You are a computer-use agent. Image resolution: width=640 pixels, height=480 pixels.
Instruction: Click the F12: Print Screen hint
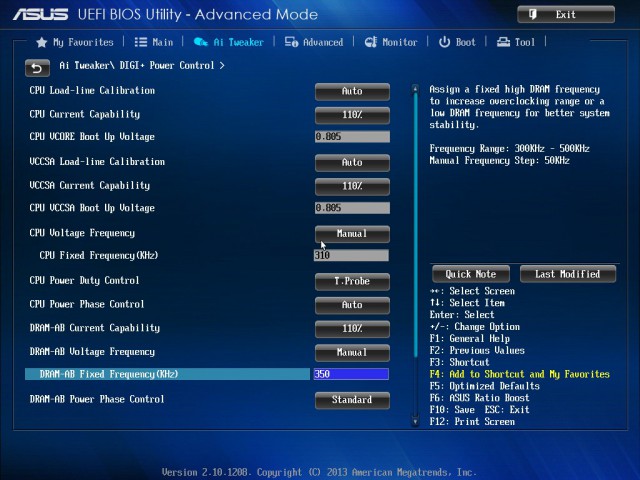point(472,422)
